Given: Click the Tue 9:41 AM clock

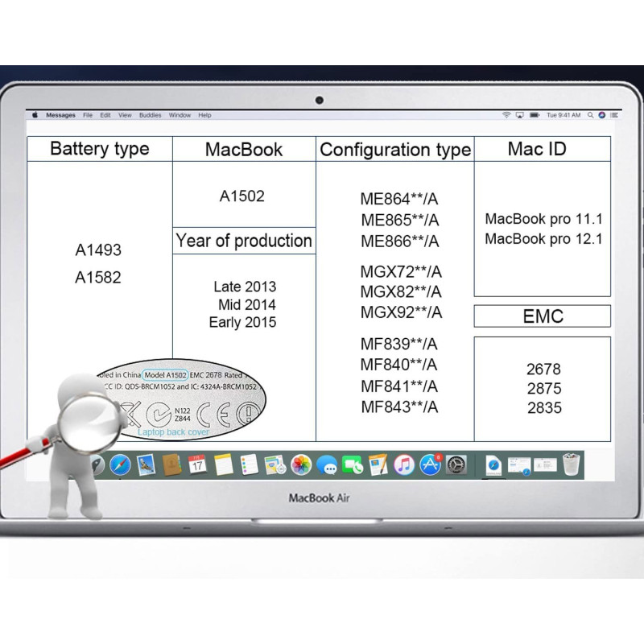Looking at the screenshot, I should [x=563, y=115].
